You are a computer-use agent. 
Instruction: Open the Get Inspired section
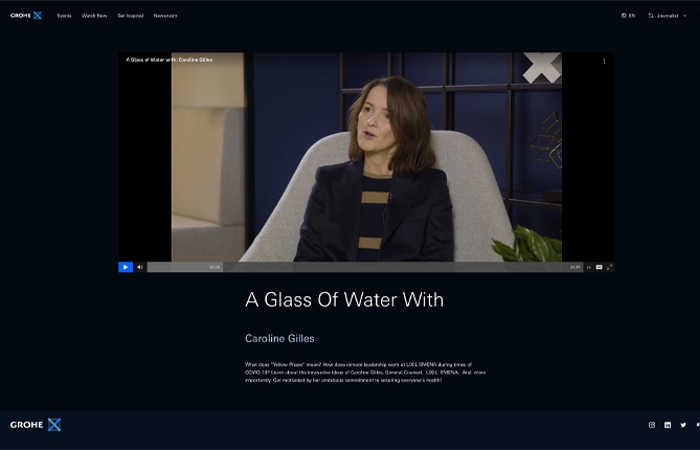tap(130, 16)
